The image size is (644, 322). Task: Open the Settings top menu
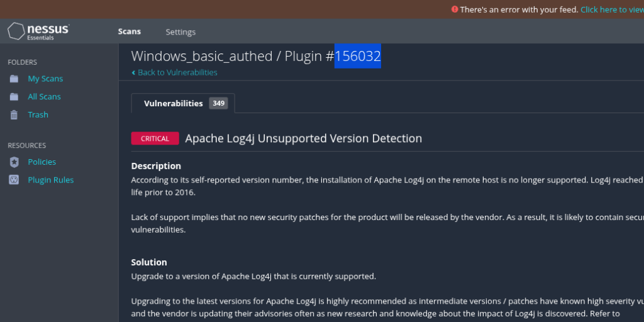pos(180,32)
